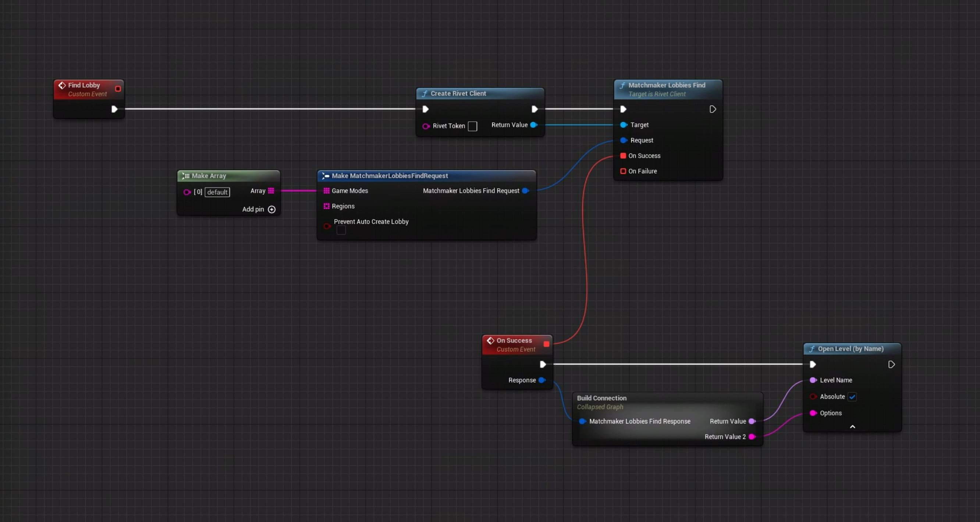The height and width of the screenshot is (522, 980).
Task: Click the Return Value 2 output pin
Action: 752,437
